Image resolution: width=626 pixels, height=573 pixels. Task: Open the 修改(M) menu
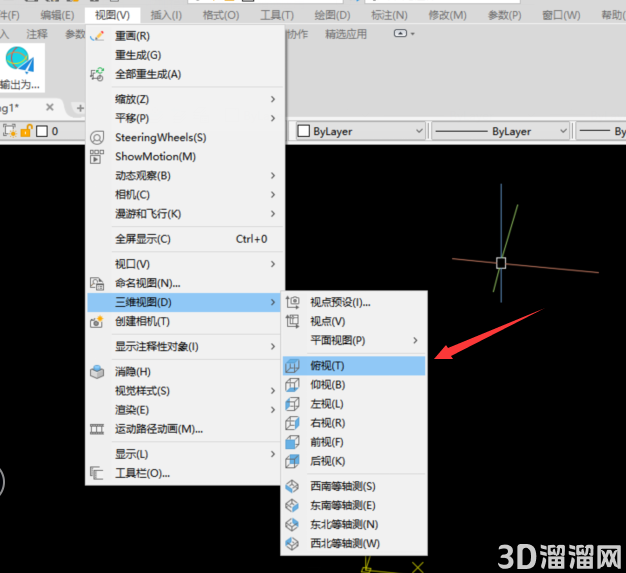coord(447,15)
